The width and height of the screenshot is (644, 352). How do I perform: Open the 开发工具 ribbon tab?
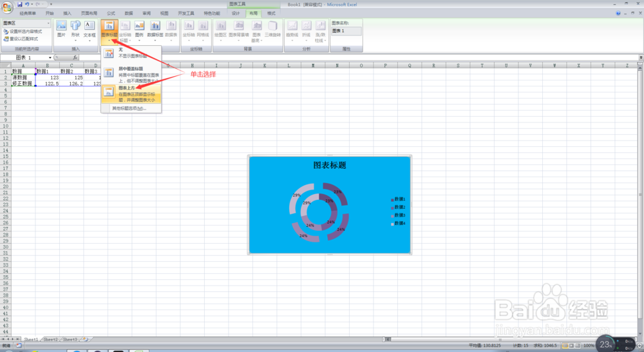(186, 13)
